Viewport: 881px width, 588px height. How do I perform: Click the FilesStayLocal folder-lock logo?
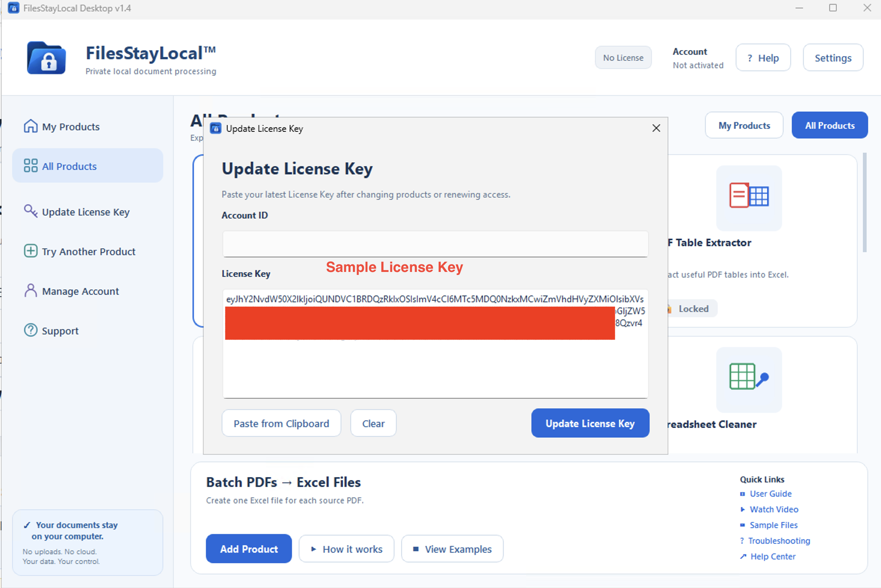pyautogui.click(x=46, y=58)
